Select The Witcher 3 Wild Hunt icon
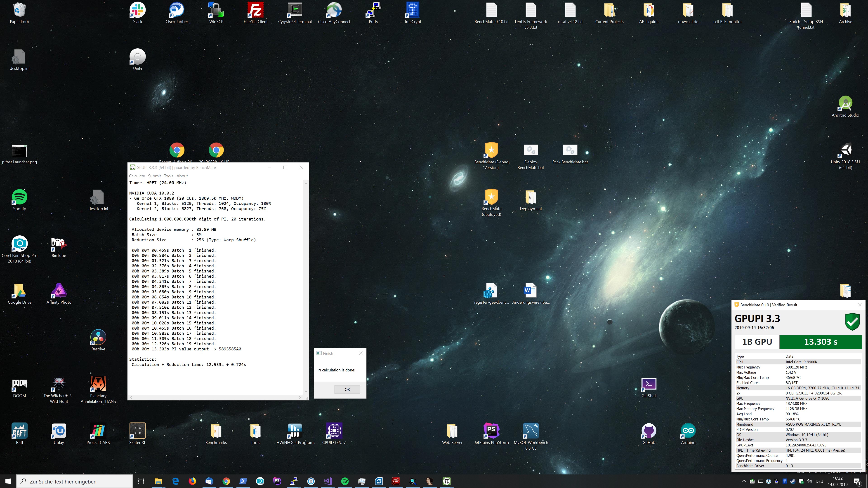Image resolution: width=868 pixels, height=488 pixels. click(59, 390)
